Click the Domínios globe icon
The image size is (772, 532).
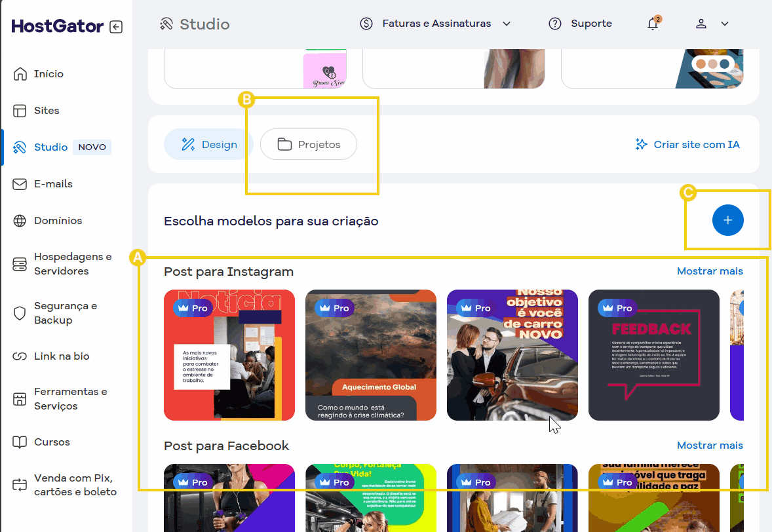[20, 221]
